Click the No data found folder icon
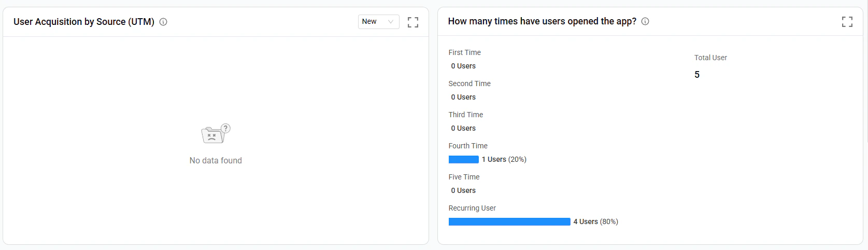 (x=216, y=134)
